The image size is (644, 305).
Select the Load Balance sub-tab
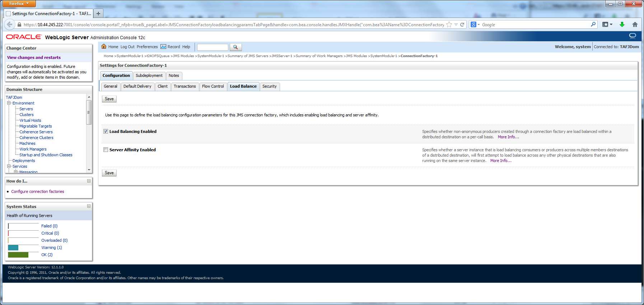pyautogui.click(x=243, y=86)
